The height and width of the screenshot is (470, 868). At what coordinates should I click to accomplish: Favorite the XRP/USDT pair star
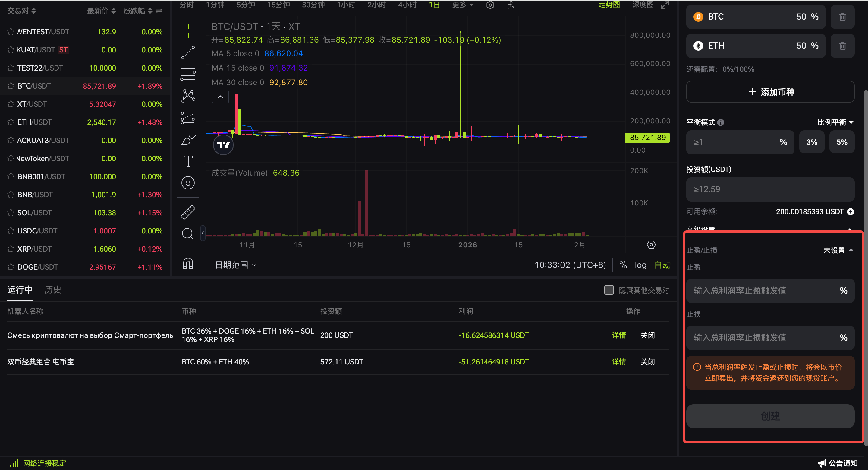[11, 249]
